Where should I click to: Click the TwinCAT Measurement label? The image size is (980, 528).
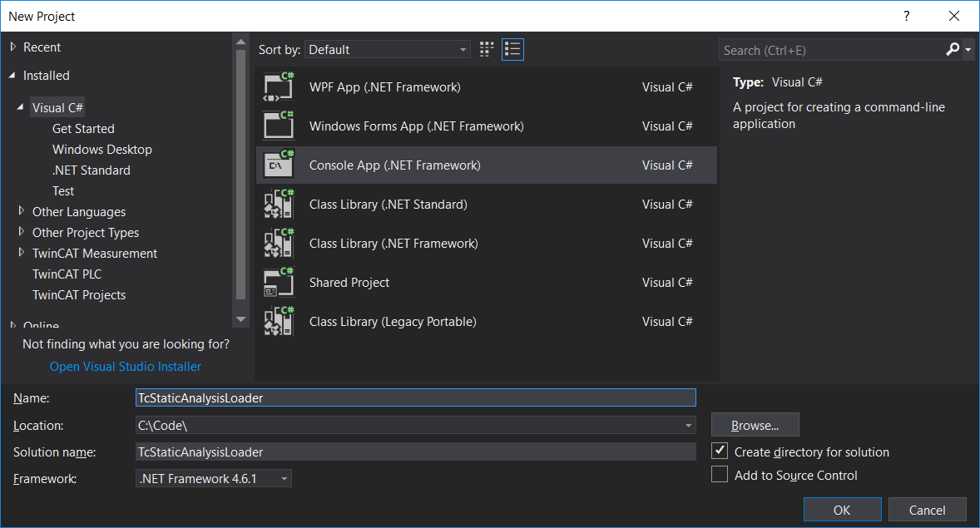pyautogui.click(x=94, y=253)
